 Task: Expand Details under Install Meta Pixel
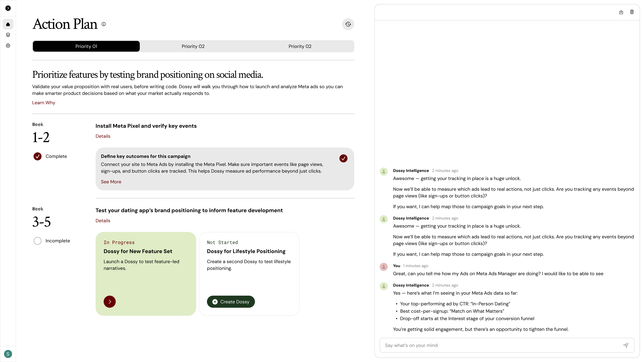tap(103, 136)
